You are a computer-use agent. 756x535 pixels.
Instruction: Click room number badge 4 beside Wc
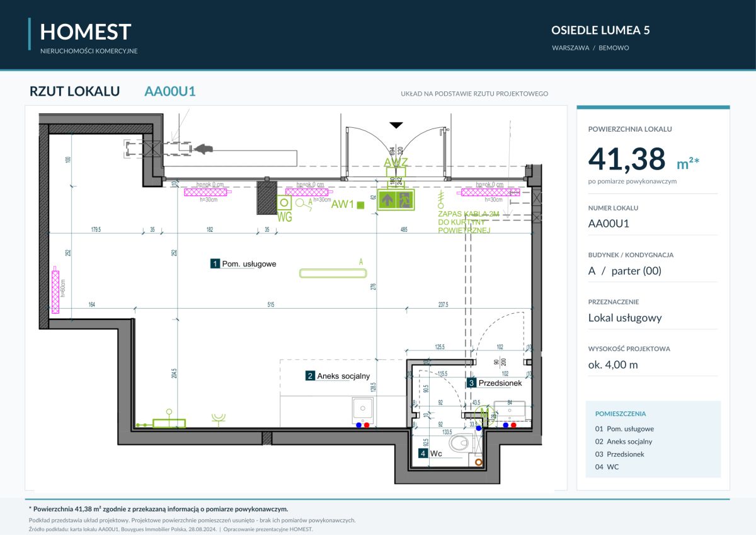pos(423,452)
